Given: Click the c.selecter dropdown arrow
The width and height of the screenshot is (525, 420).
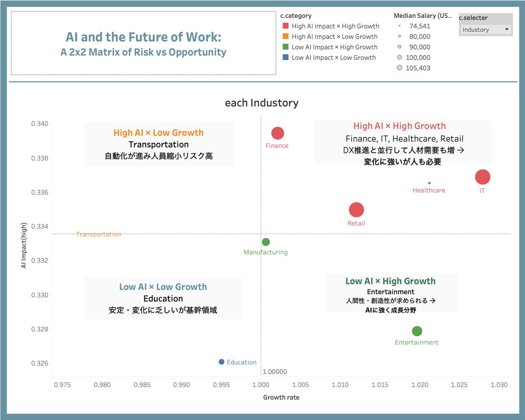Looking at the screenshot, I should tap(507, 29).
